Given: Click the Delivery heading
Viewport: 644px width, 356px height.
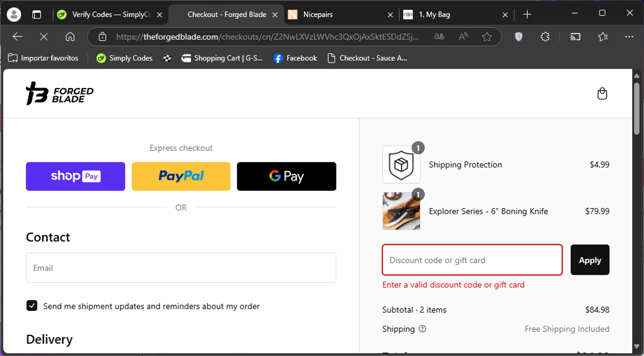Looking at the screenshot, I should click(49, 339).
